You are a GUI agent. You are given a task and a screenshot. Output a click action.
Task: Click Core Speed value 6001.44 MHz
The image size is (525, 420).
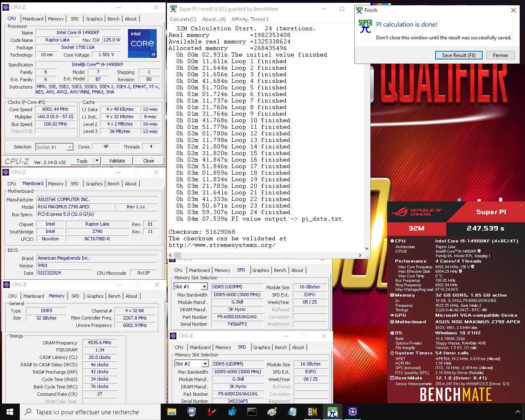[55, 109]
